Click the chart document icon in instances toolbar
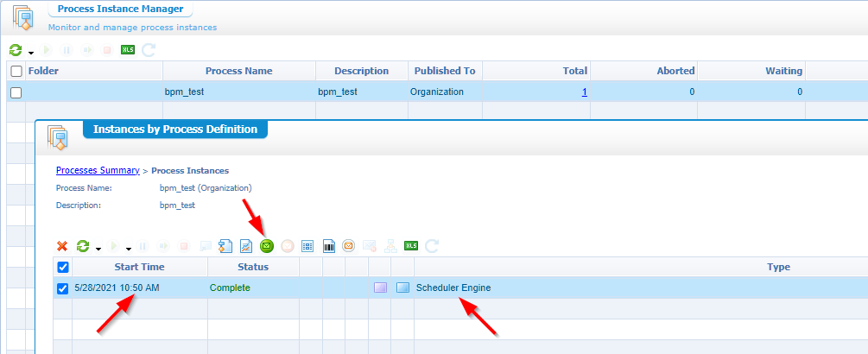The width and height of the screenshot is (868, 354). coord(245,246)
